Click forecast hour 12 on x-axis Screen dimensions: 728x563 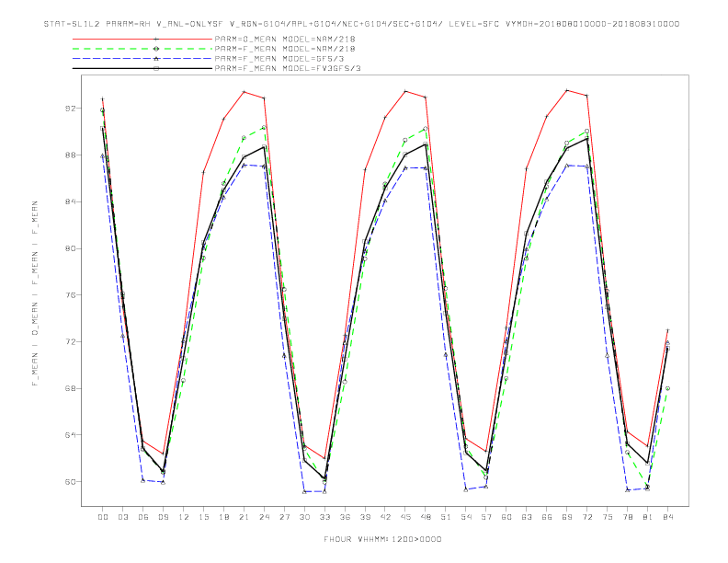(x=184, y=517)
